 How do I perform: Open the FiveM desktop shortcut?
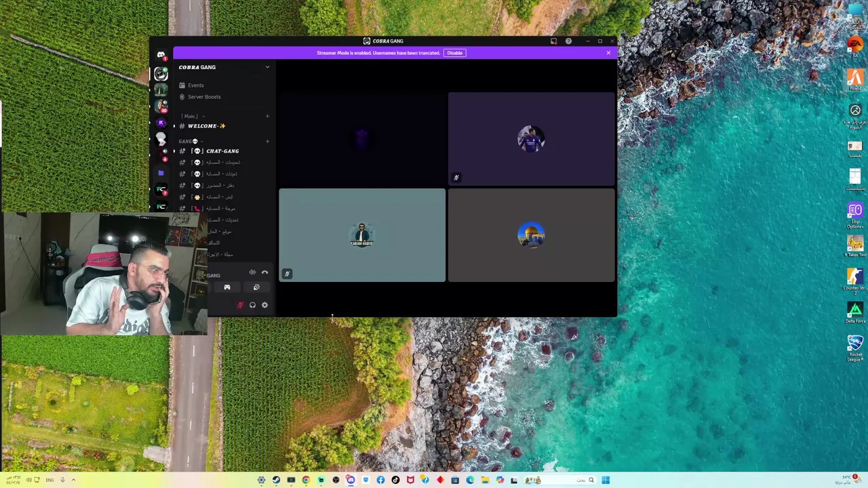click(854, 81)
